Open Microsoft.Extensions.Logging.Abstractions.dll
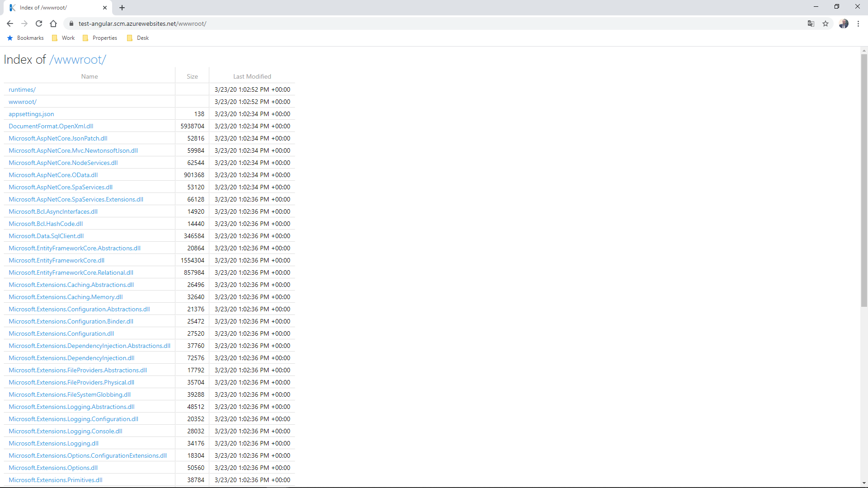868x488 pixels. click(71, 407)
